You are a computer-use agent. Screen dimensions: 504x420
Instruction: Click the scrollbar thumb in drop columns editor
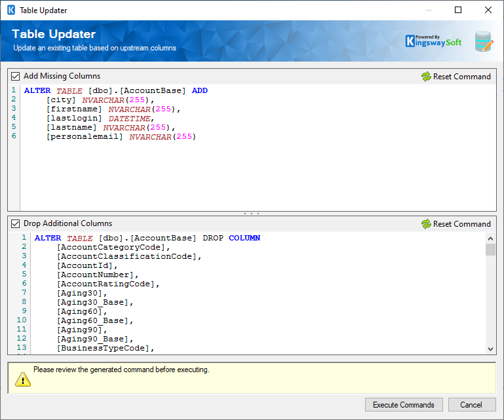pyautogui.click(x=490, y=250)
